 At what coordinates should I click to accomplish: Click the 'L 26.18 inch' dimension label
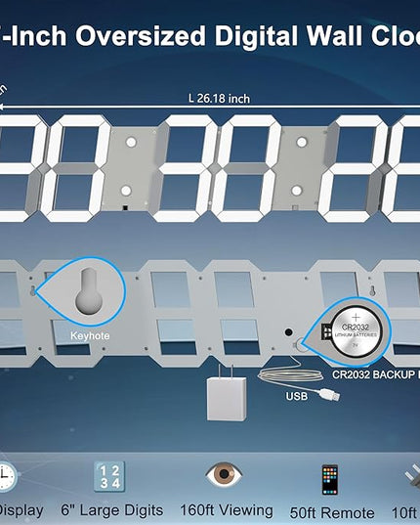coord(219,99)
